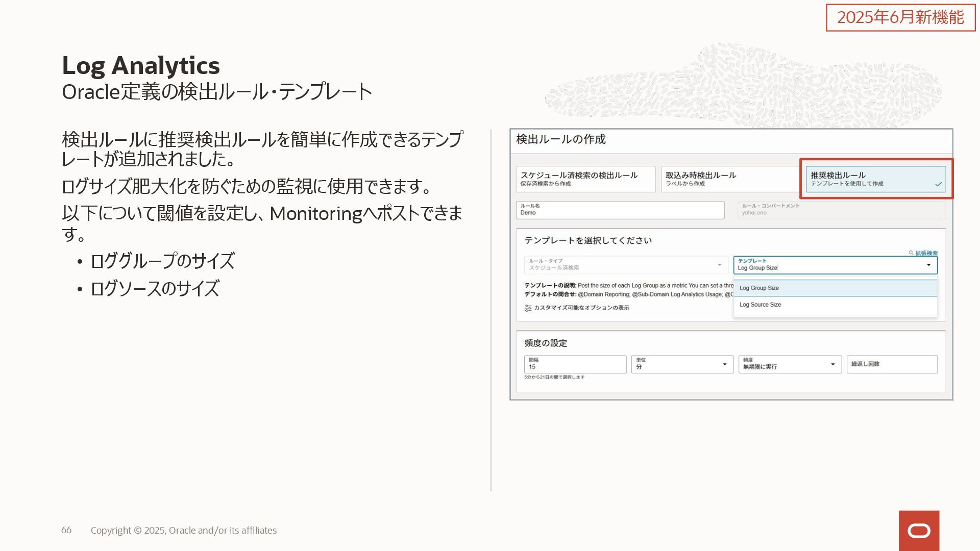Click the ルール・コンパートメント field
The width and height of the screenshot is (980, 551).
pyautogui.click(x=842, y=210)
